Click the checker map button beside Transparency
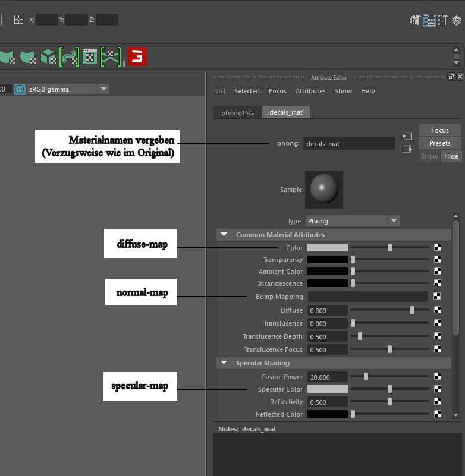This screenshot has width=465, height=476. point(438,260)
